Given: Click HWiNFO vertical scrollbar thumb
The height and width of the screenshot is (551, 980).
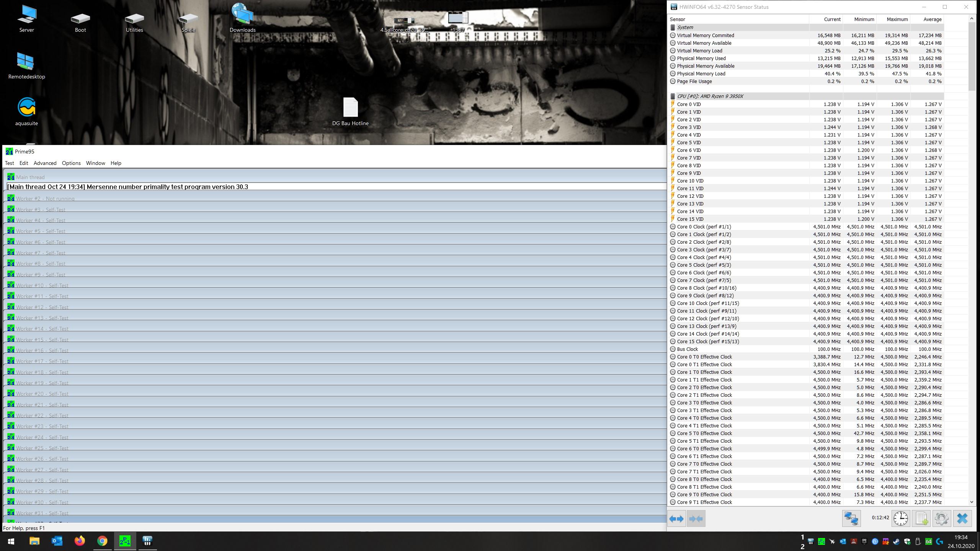Looking at the screenshot, I should point(972,56).
